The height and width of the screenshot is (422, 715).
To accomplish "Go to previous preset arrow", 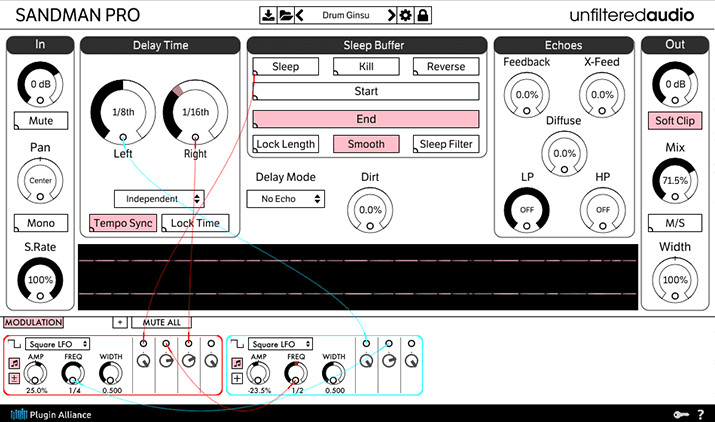I will point(300,16).
